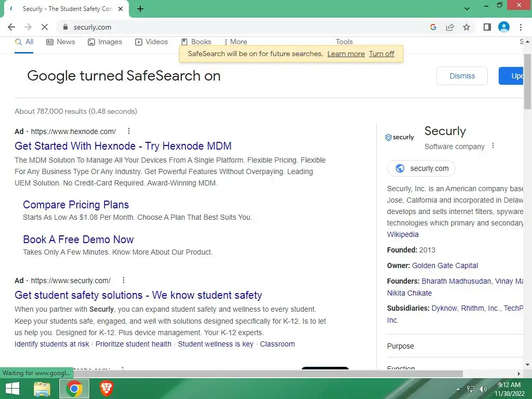Click the Chrome taskbar icon
The width and height of the screenshot is (532, 399).
(x=74, y=389)
